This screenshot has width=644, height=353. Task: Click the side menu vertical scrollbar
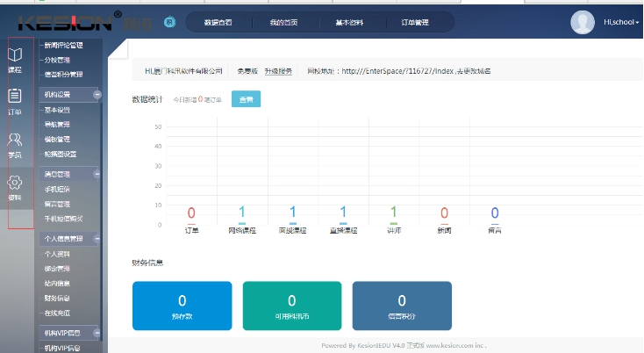point(102,222)
